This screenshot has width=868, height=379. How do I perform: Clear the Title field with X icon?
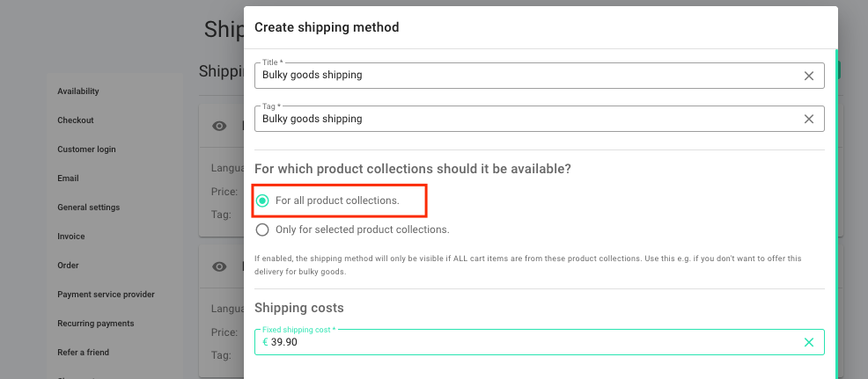[809, 76]
